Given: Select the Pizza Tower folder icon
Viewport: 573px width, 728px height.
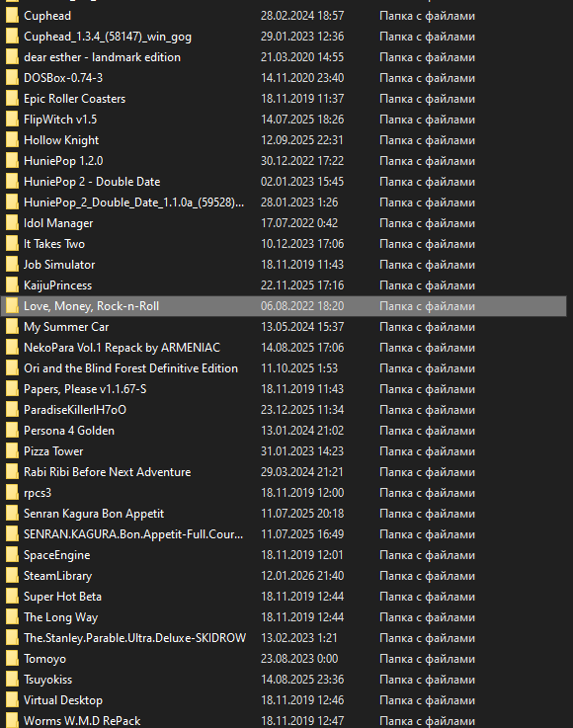Looking at the screenshot, I should [12, 451].
